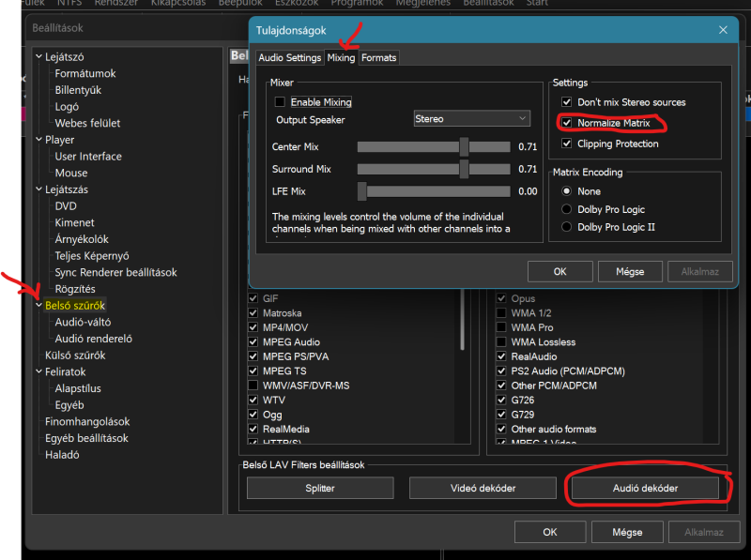Screen dimensions: 751x560
Task: Select None matrix encoding radio button
Action: pos(567,191)
